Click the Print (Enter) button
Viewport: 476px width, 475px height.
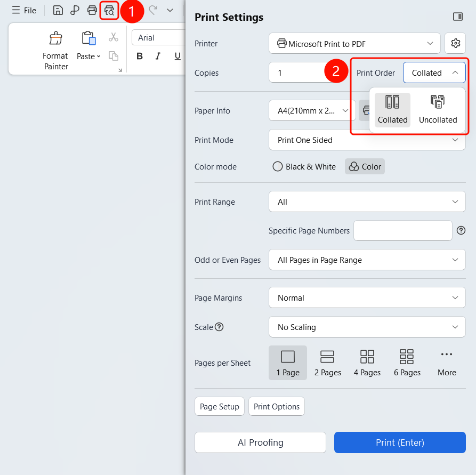[400, 442]
